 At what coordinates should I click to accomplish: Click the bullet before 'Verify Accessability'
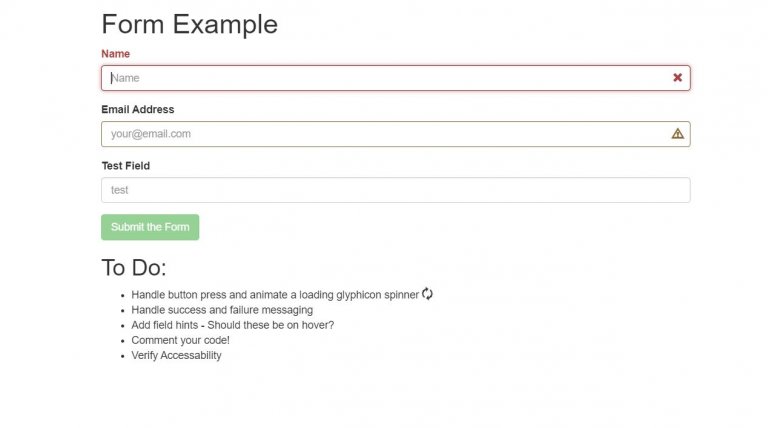click(x=123, y=357)
